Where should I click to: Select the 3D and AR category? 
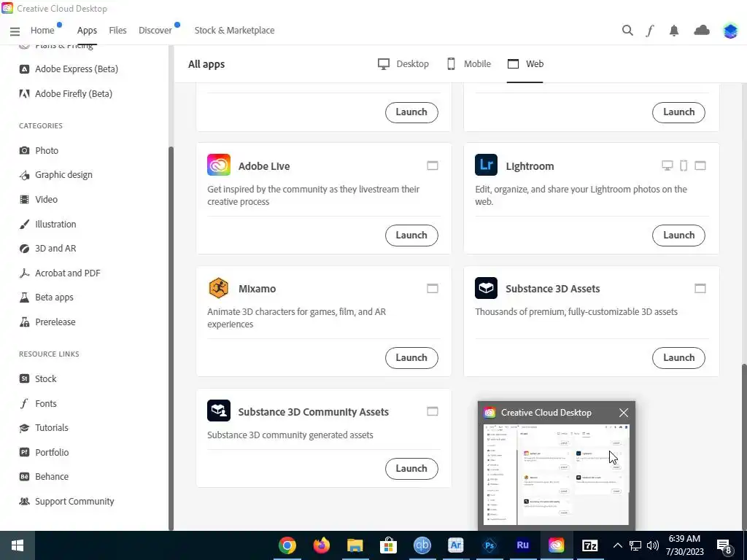[x=47, y=249]
